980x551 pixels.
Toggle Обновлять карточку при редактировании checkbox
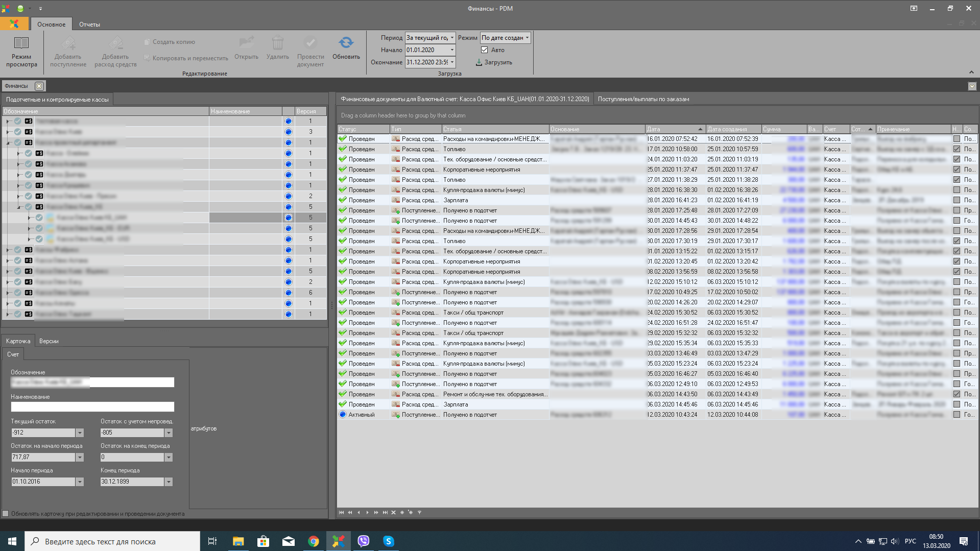pyautogui.click(x=6, y=514)
